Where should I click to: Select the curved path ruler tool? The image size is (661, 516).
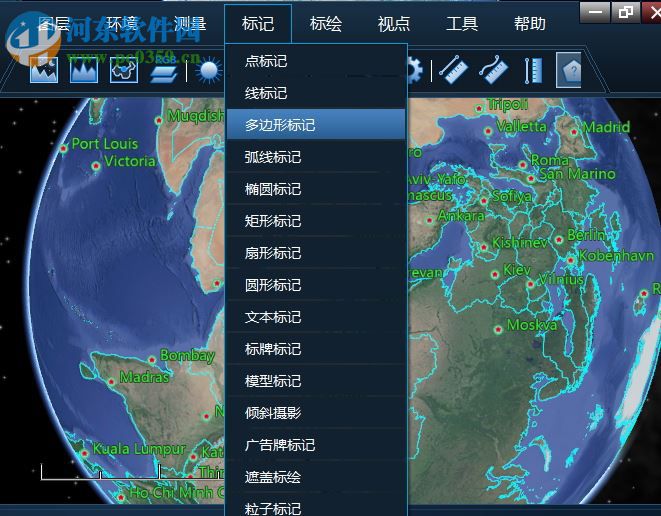(494, 70)
